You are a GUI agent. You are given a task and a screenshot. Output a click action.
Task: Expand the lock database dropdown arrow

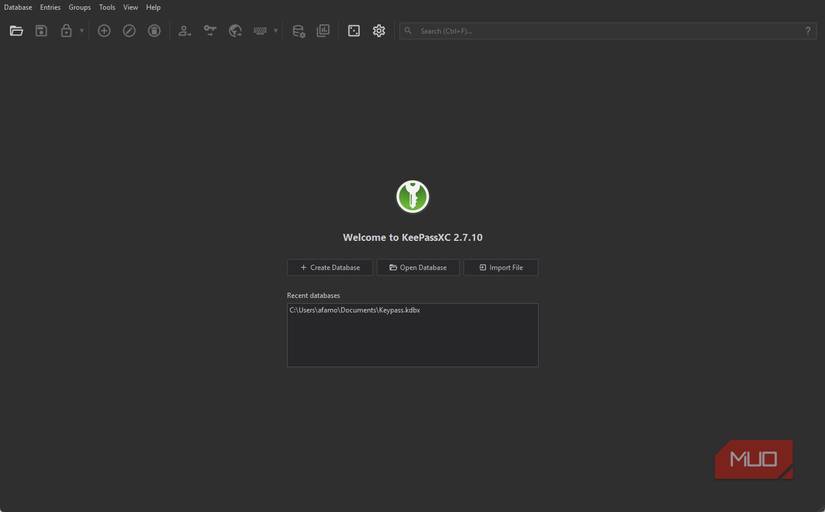pos(82,31)
